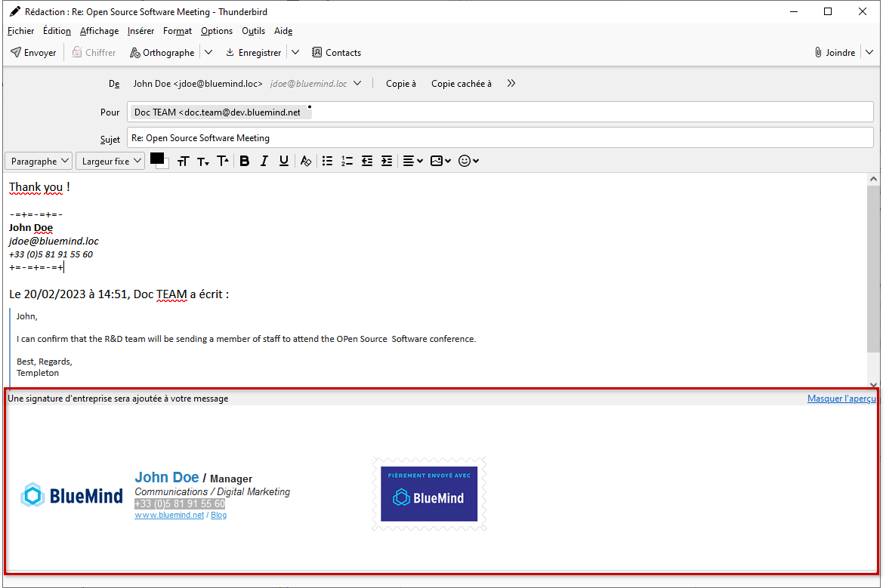Image resolution: width=886 pixels, height=588 pixels.
Task: Open the emoji smiley picker
Action: [468, 161]
